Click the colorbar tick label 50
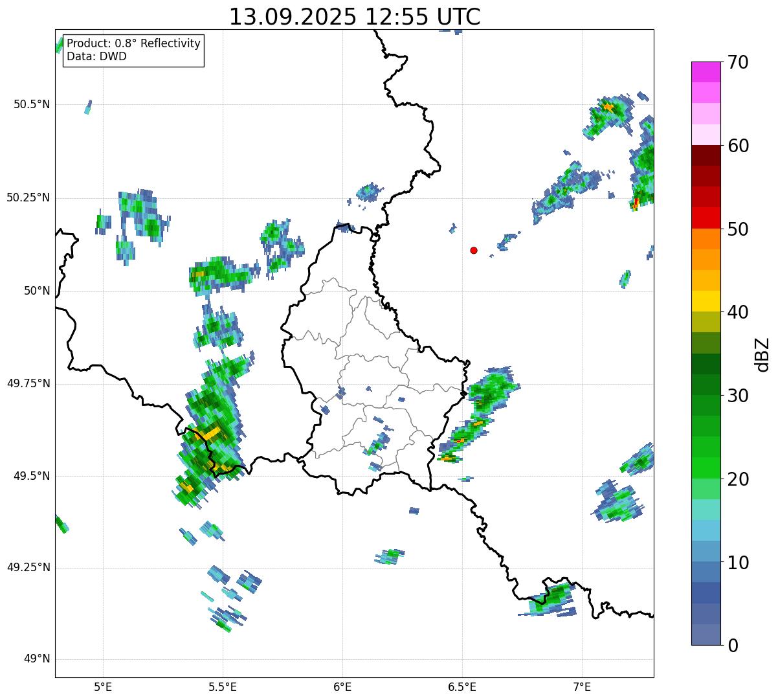This screenshot has width=778, height=700. pos(739,229)
